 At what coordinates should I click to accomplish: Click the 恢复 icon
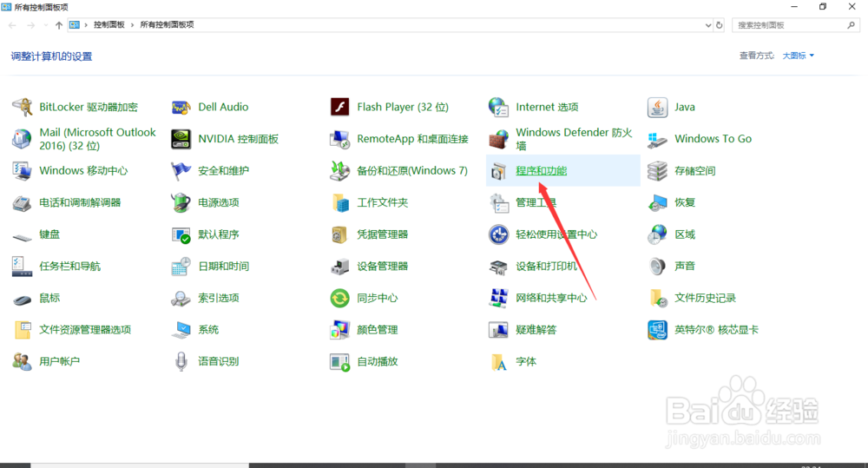pyautogui.click(x=658, y=202)
